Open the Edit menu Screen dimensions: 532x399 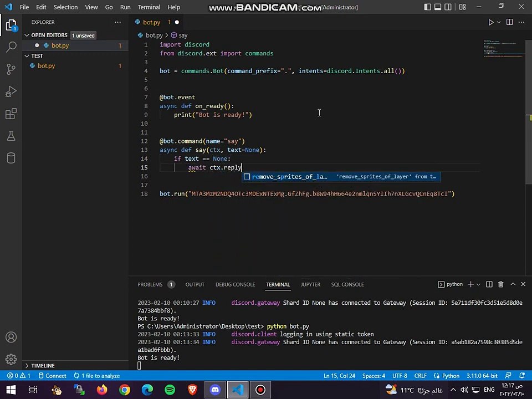(41, 7)
